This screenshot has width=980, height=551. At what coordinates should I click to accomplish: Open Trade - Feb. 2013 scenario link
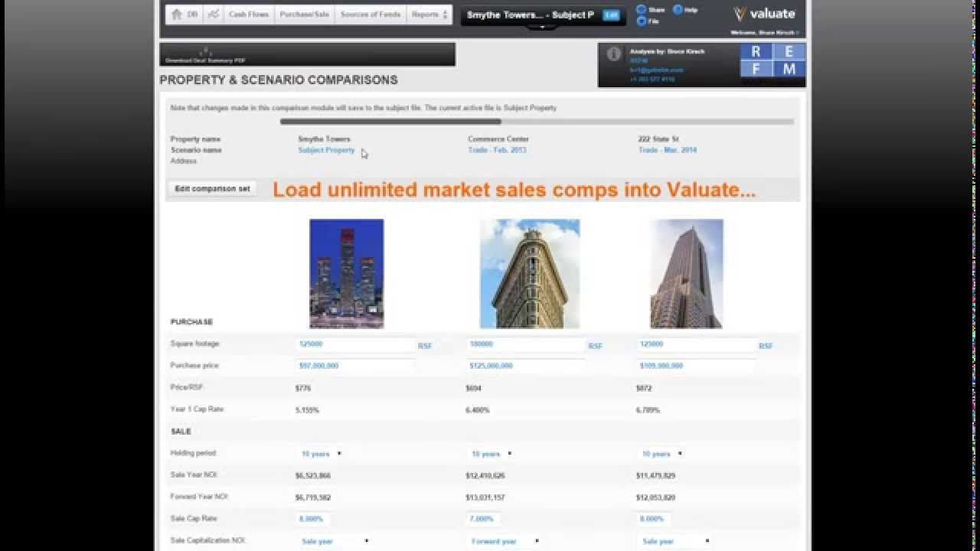pyautogui.click(x=497, y=150)
